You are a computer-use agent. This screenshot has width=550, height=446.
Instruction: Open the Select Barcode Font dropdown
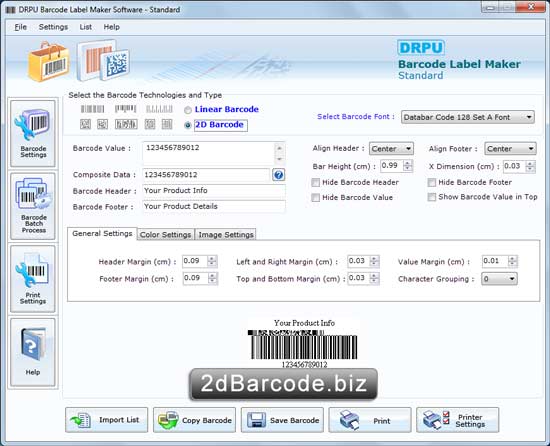coord(468,117)
